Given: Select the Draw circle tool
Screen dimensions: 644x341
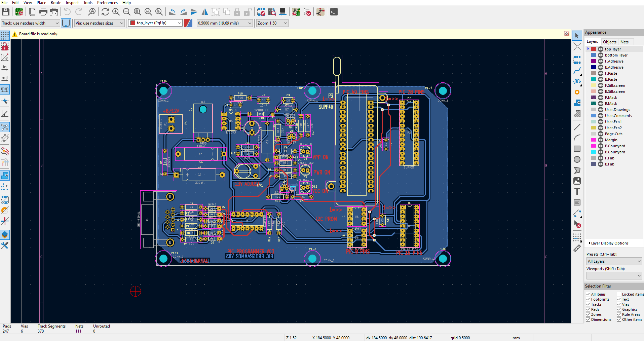Looking at the screenshot, I should (577, 159).
